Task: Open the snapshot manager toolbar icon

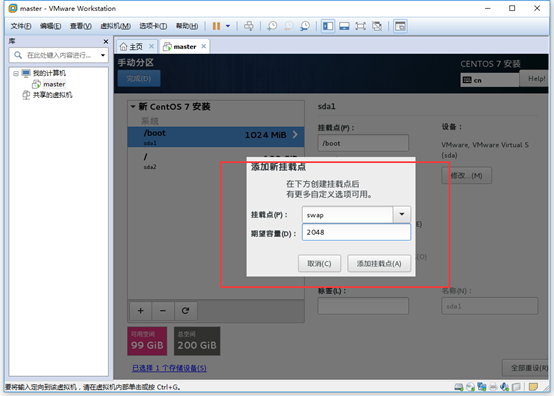Action: (x=305, y=26)
